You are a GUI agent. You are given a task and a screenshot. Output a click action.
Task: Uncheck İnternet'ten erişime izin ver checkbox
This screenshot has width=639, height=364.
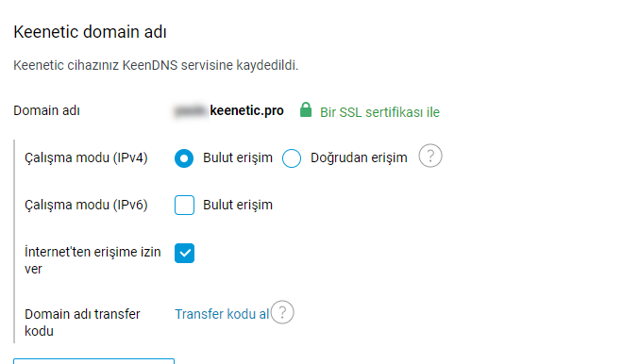(185, 254)
